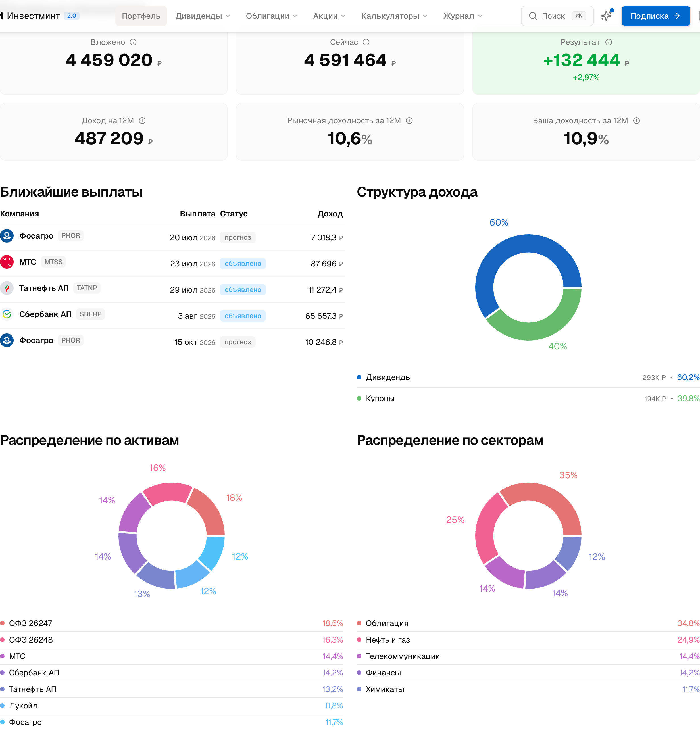Expand the Облигации menu

[x=271, y=16]
